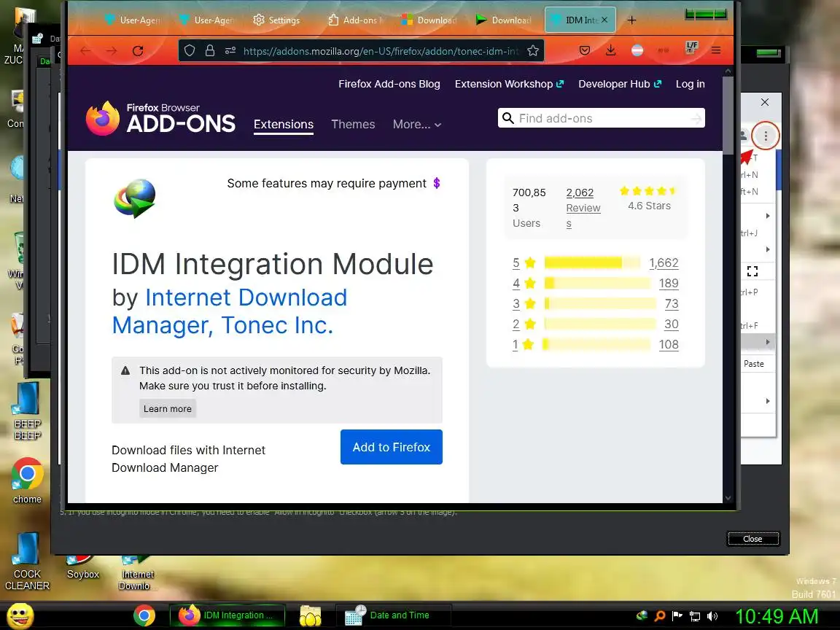Viewport: 840px width, 630px height.
Task: Open the Internet Downlo... desktop shortcut
Action: (137, 573)
